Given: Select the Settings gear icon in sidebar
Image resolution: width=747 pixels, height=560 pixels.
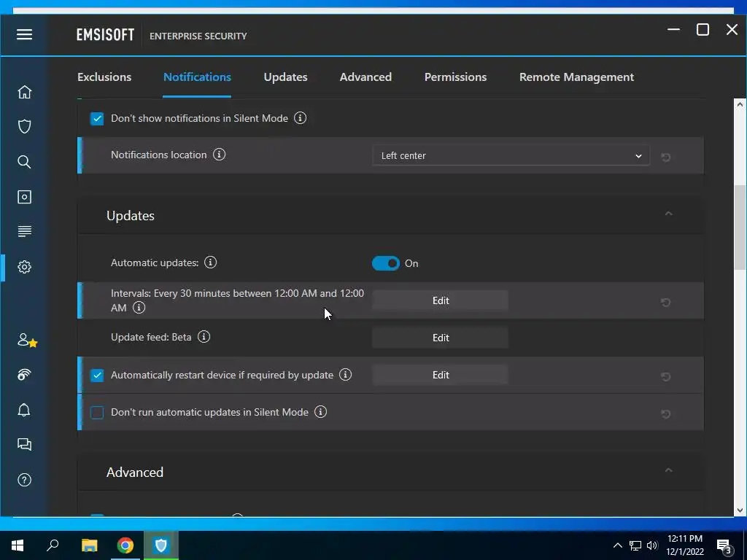Looking at the screenshot, I should pos(24,267).
